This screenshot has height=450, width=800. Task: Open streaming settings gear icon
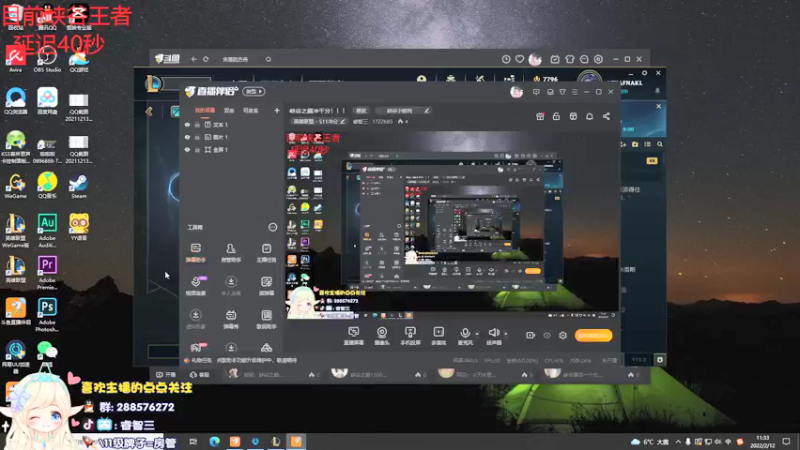(562, 335)
